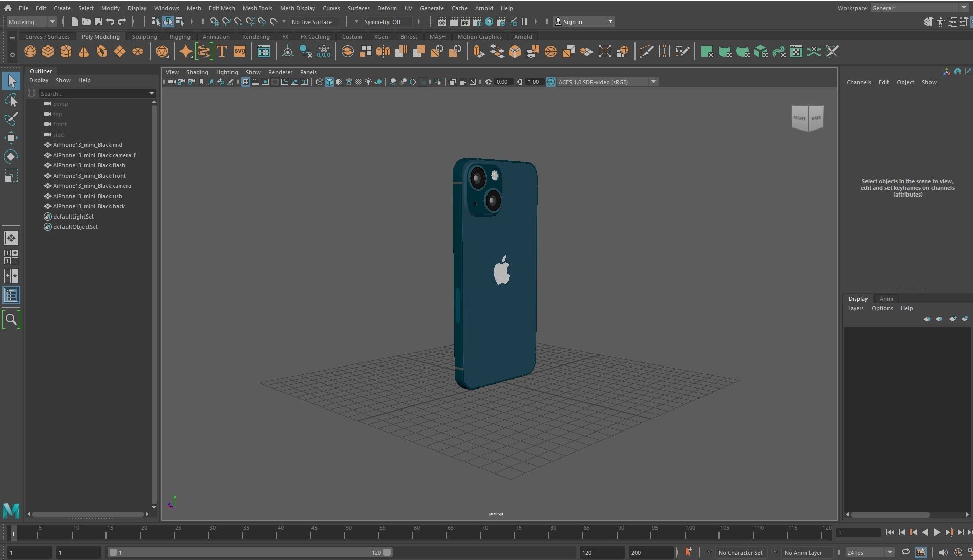Click the Redo arrow icon
This screenshot has height=560, width=973.
coord(122,21)
